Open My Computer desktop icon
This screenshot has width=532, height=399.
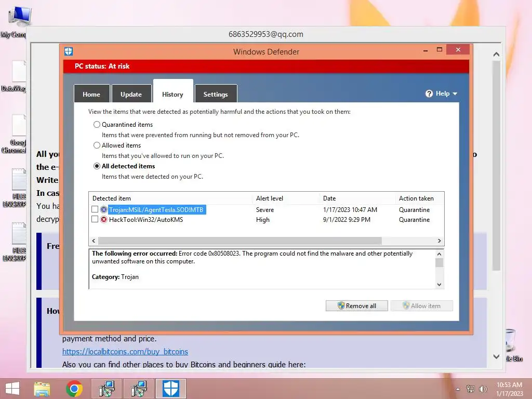click(x=19, y=17)
